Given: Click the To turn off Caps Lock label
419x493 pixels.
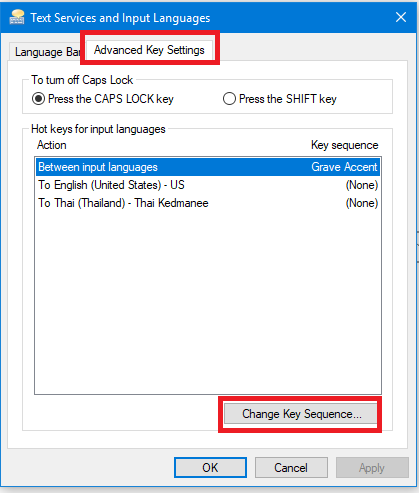Looking at the screenshot, I should coord(82,80).
